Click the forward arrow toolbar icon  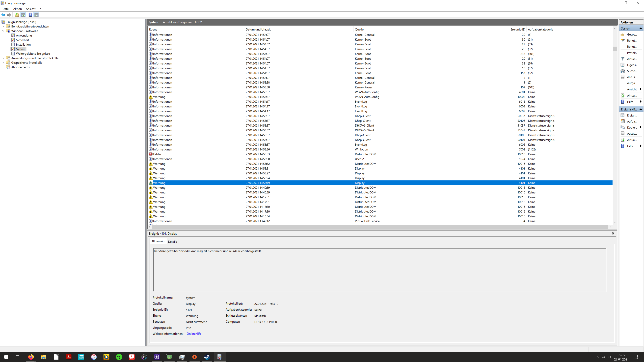pyautogui.click(x=9, y=15)
